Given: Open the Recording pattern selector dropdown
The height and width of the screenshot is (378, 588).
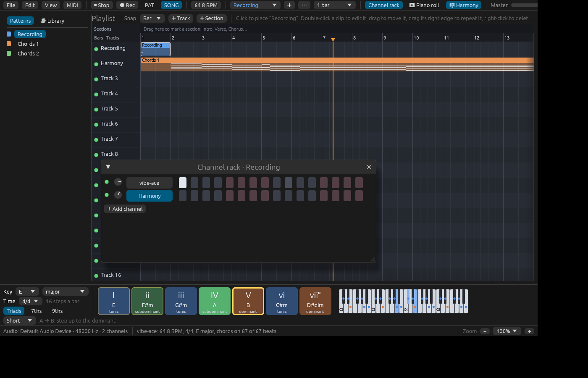Looking at the screenshot, I should [x=255, y=5].
